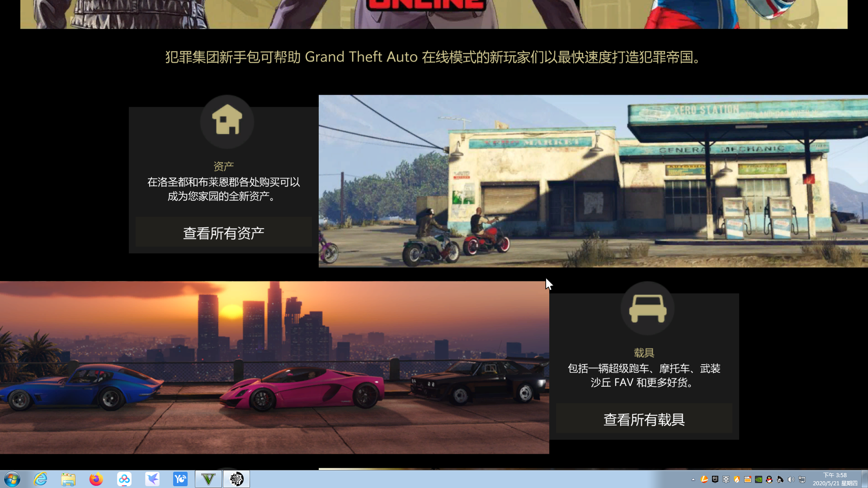Click the 载具 heading text

[x=644, y=353]
